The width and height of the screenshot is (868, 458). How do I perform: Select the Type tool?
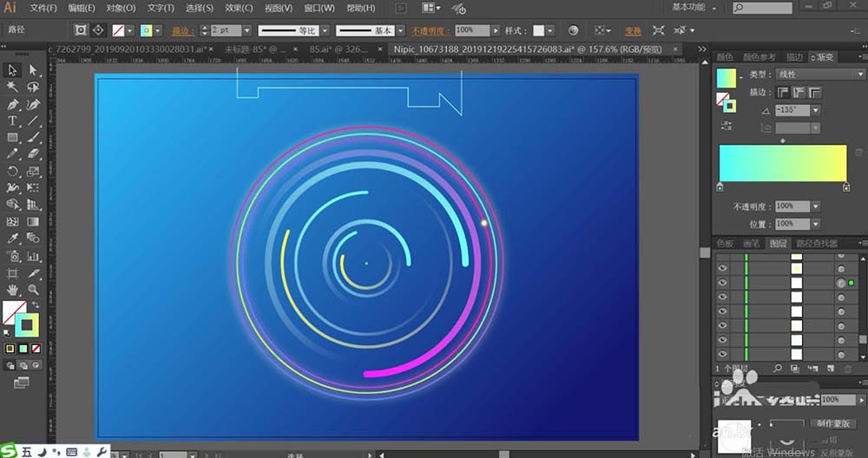tap(13, 121)
